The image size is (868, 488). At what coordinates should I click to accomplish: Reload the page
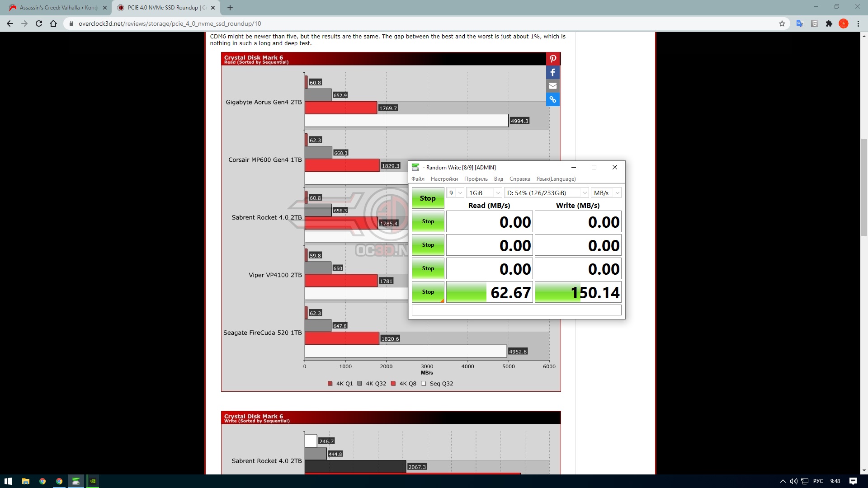[39, 23]
